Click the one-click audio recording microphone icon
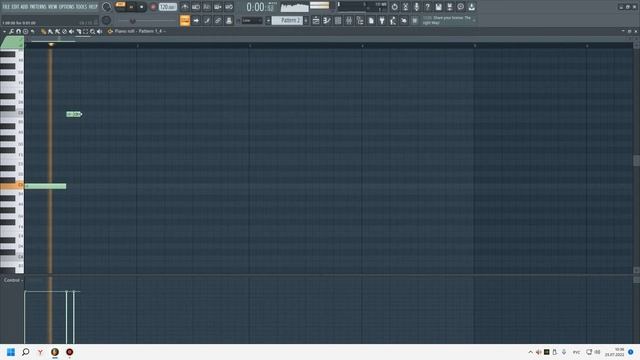The width and height of the screenshot is (640, 360). pyautogui.click(x=416, y=7)
